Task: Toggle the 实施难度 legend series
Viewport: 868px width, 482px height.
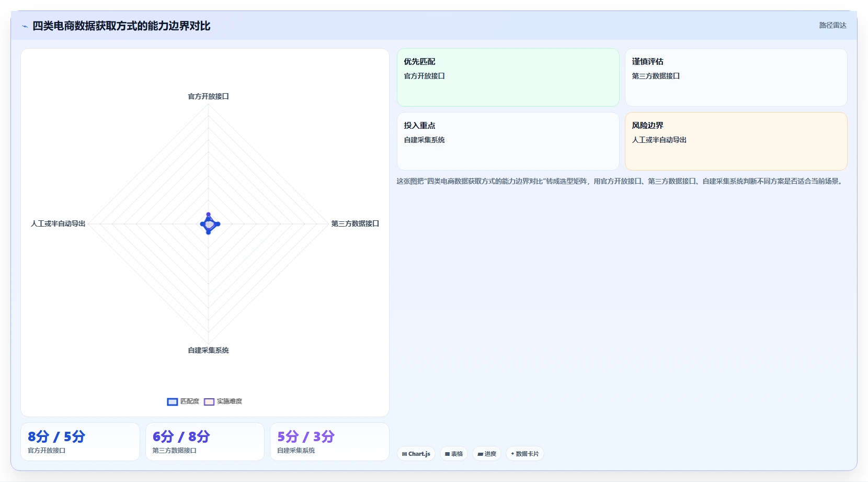Action: tap(223, 401)
